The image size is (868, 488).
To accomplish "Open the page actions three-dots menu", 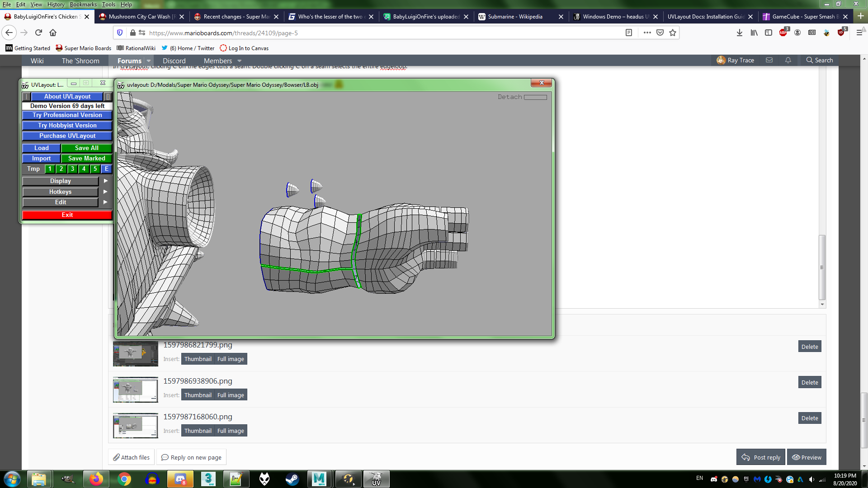I will [x=647, y=33].
